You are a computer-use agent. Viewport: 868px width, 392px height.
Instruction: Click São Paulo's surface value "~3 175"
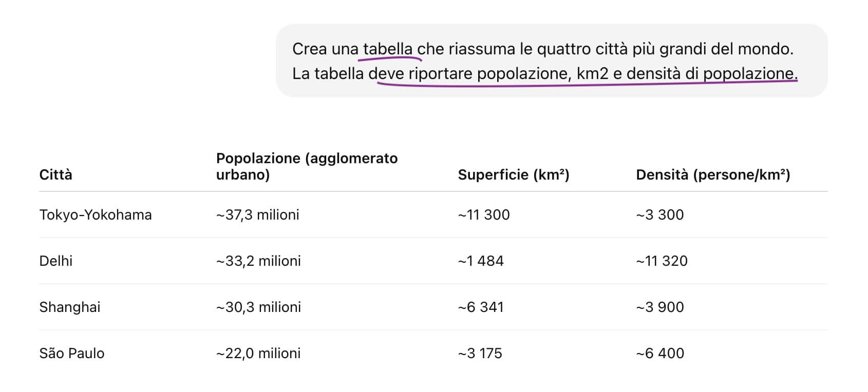coord(480,353)
